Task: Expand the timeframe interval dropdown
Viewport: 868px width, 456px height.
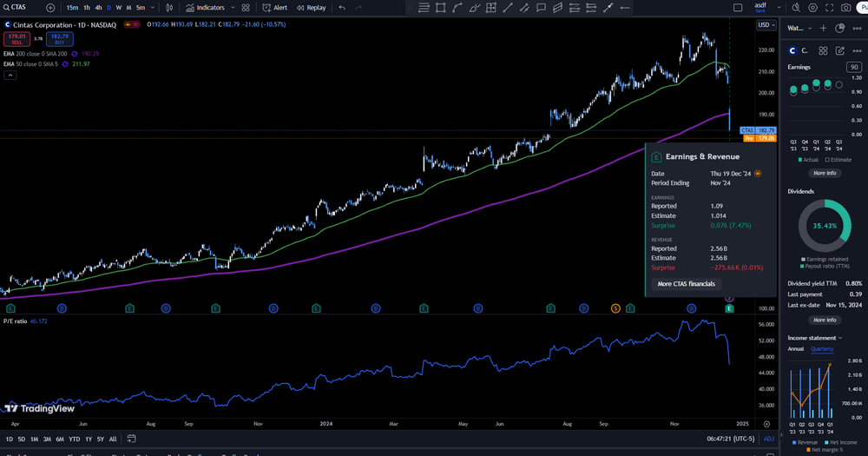Action: click(153, 8)
